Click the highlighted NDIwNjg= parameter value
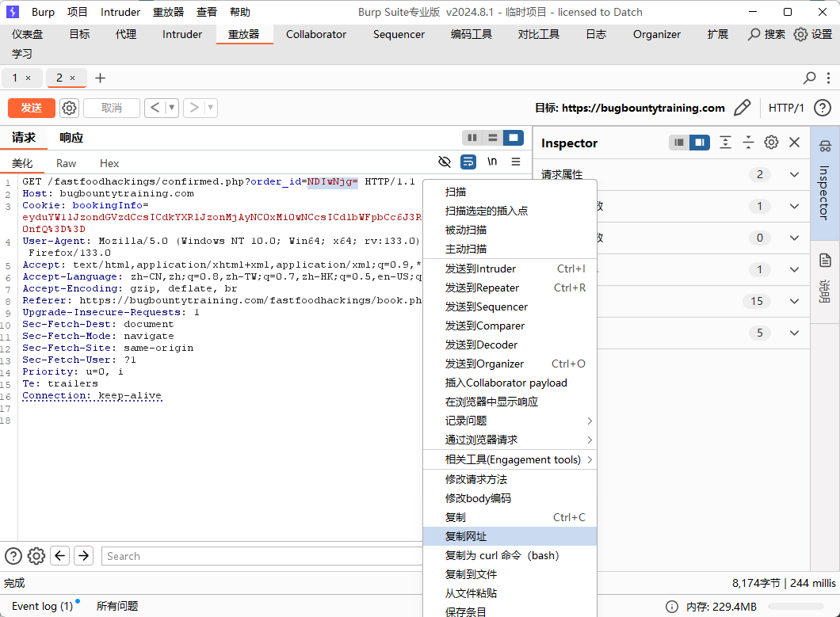The height and width of the screenshot is (617, 840). (x=332, y=181)
